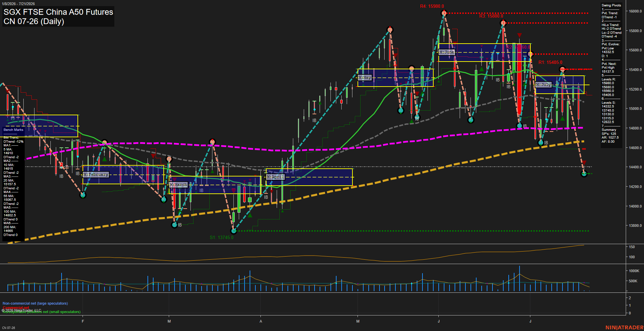
Task: Click the NINJATRADER logo link
Action: (624, 328)
